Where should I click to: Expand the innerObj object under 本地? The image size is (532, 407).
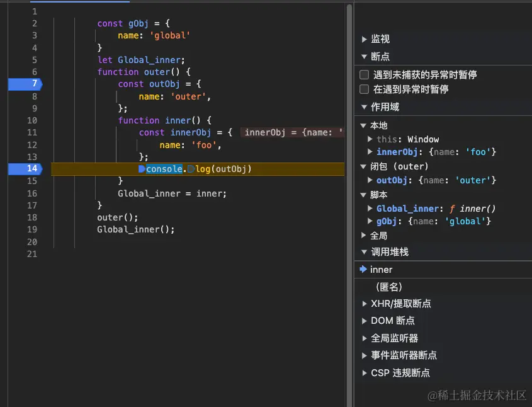(x=371, y=152)
